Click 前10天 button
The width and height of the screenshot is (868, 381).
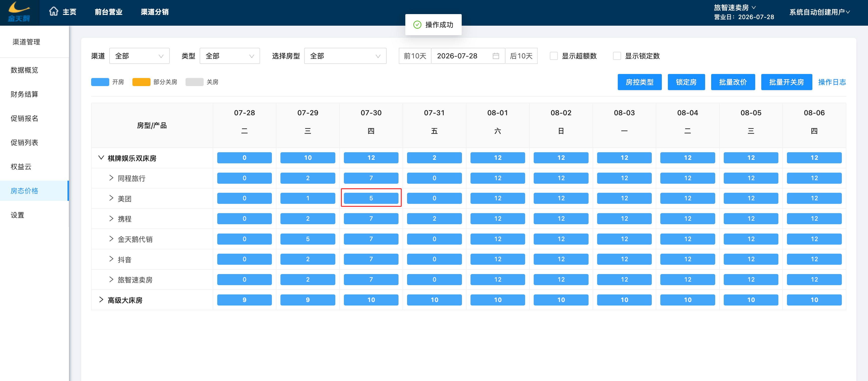click(x=415, y=56)
